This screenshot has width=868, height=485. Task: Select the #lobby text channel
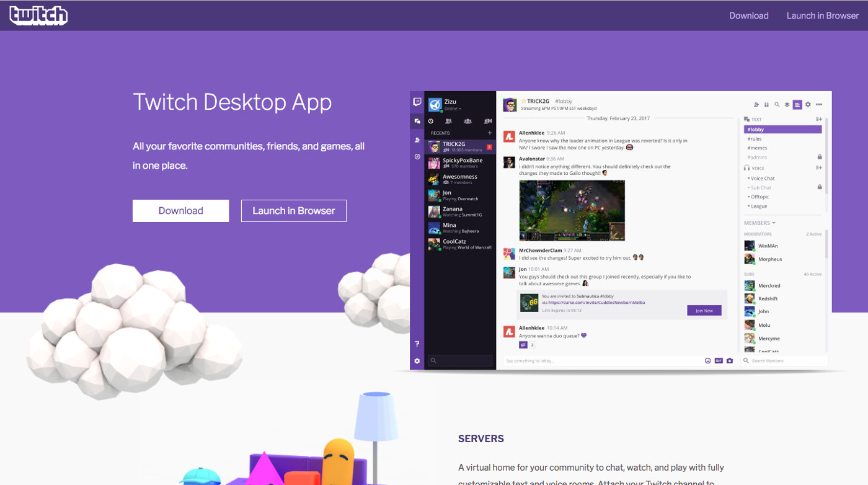coord(783,130)
